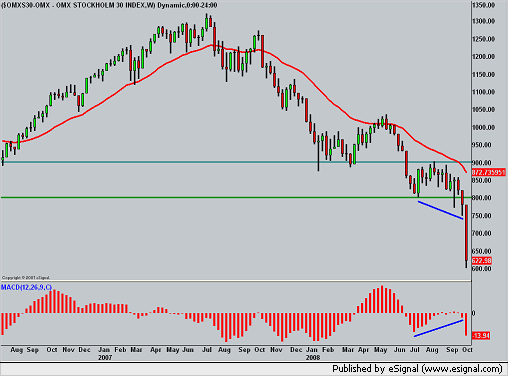Screen dimensions: 508x376
Task: Click the 1100.00 price axis label
Action: point(483,92)
